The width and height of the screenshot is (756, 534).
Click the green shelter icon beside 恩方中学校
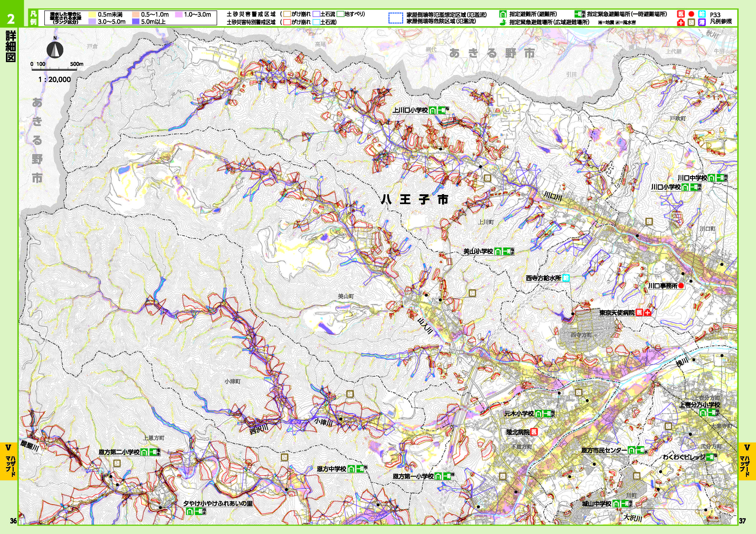[x=351, y=469]
